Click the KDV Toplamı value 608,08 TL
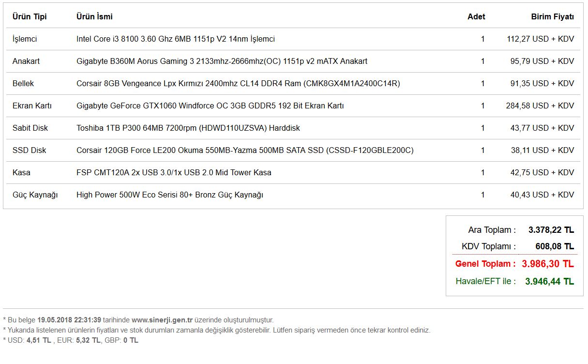Screen dimensions: 588x364 pyautogui.click(x=554, y=246)
